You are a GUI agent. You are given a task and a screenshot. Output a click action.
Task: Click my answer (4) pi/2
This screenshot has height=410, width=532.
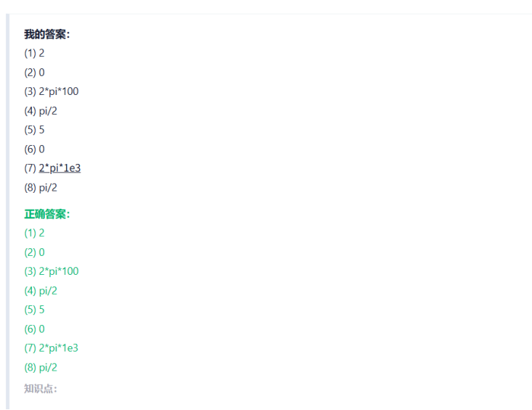click(x=41, y=111)
